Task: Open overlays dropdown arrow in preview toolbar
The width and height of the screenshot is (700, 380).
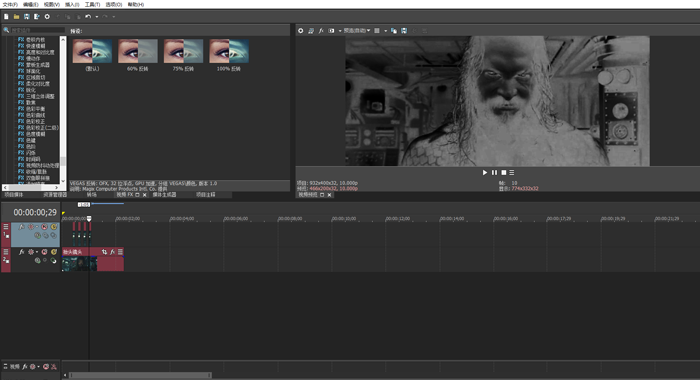Action: pyautogui.click(x=385, y=31)
